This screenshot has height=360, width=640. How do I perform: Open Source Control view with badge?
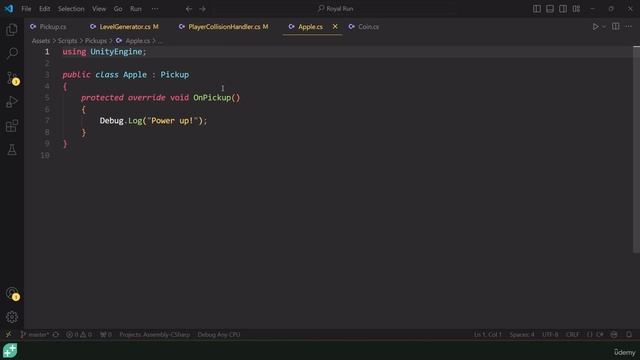click(12, 78)
